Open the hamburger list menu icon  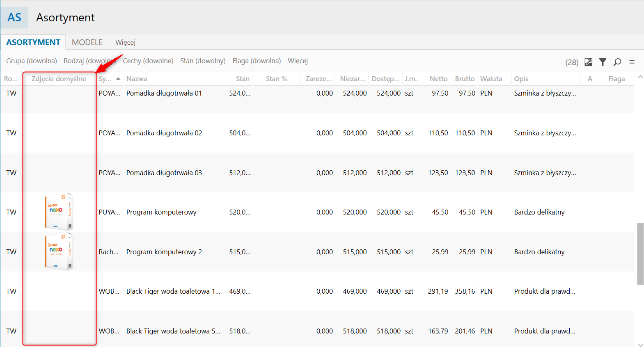coord(632,62)
